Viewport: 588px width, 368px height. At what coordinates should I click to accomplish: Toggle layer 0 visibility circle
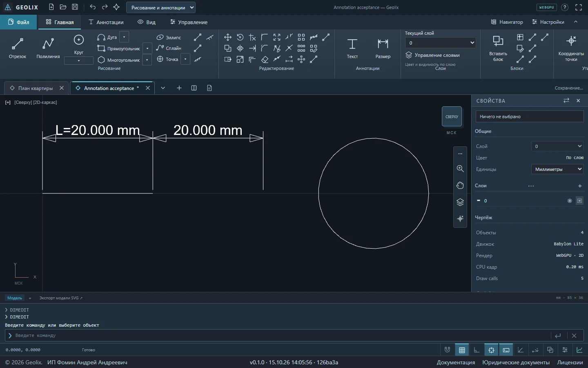(x=570, y=201)
